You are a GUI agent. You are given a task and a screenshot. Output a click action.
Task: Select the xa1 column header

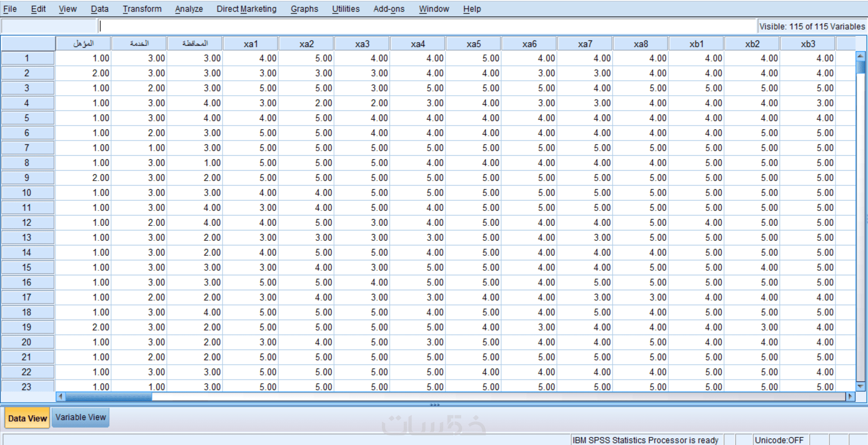point(251,44)
